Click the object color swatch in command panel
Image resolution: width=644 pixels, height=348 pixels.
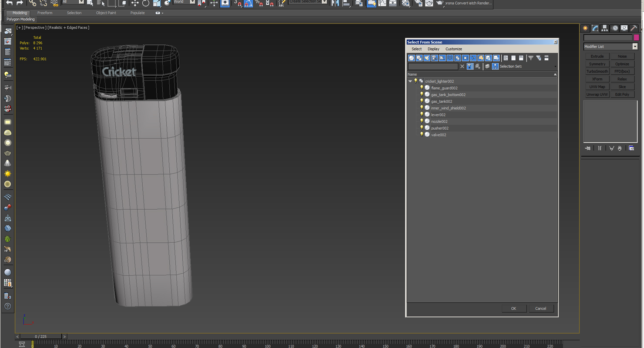pyautogui.click(x=636, y=38)
